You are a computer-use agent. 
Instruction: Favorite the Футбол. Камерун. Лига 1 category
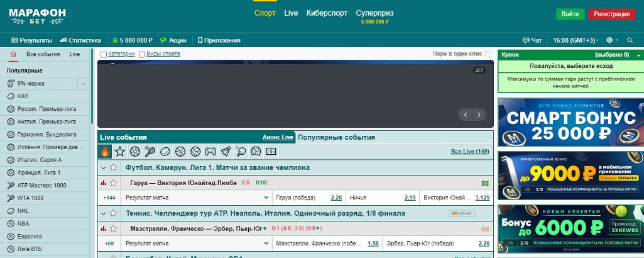[113, 167]
